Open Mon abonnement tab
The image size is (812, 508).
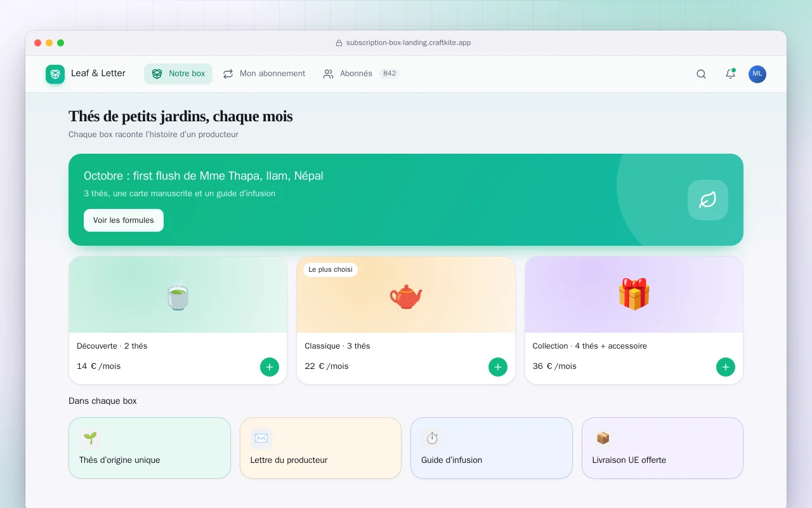click(x=264, y=74)
